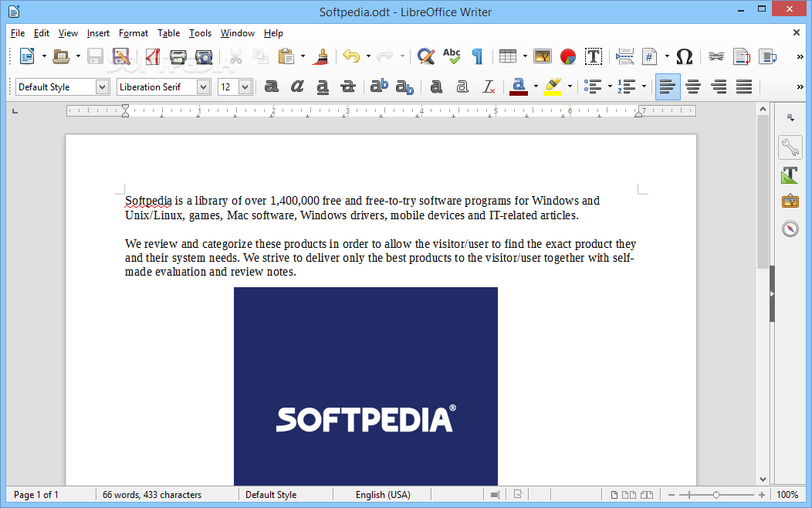This screenshot has width=812, height=508.
Task: Click English (USA) language in status bar
Action: pos(383,495)
